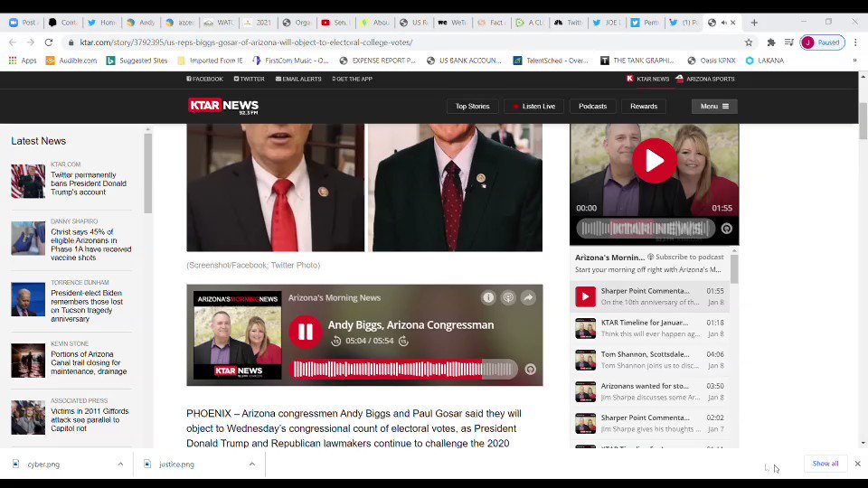868x488 pixels.
Task: Open Christ says 45% of eligible Arizonans story
Action: pyautogui.click(x=90, y=245)
